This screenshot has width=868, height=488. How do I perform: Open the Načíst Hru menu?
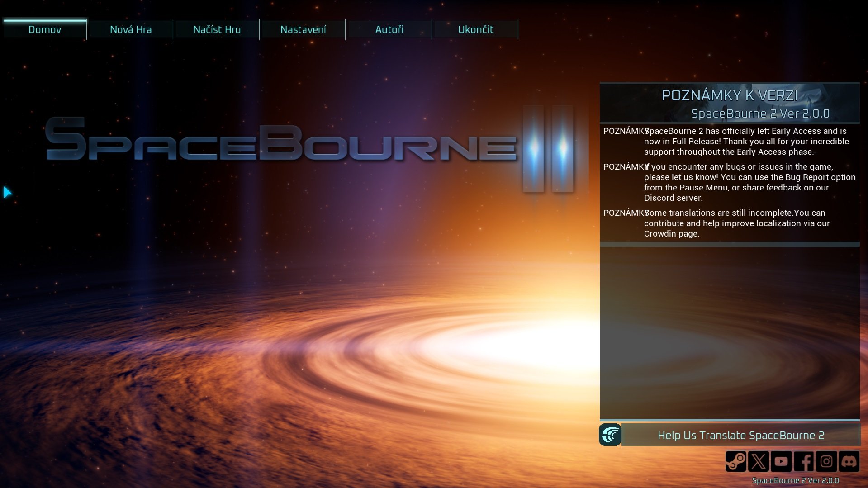click(217, 29)
